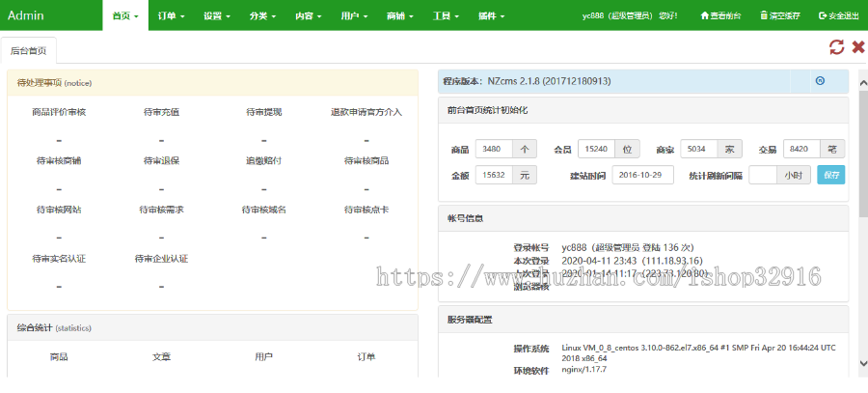868x393 pixels.
Task: Click the yc888 greeting in header
Action: (630, 15)
